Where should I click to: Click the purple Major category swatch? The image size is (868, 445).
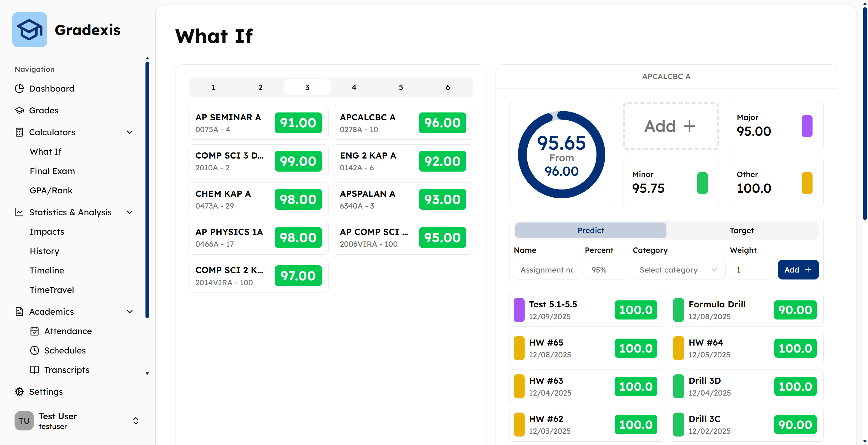click(x=807, y=126)
